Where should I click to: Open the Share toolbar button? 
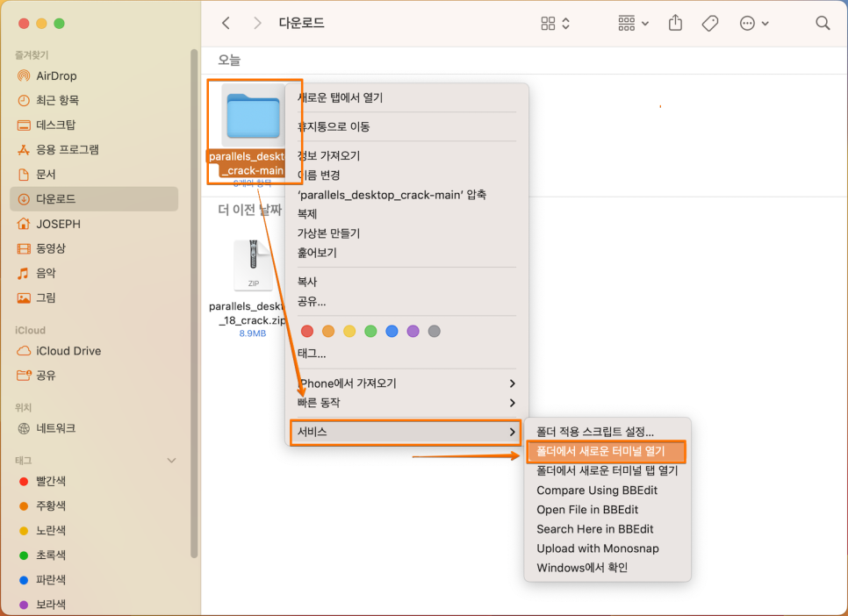(675, 23)
